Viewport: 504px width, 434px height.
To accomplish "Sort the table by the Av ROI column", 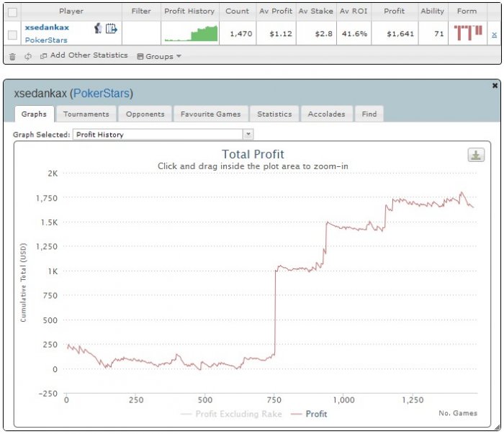I will (x=354, y=12).
